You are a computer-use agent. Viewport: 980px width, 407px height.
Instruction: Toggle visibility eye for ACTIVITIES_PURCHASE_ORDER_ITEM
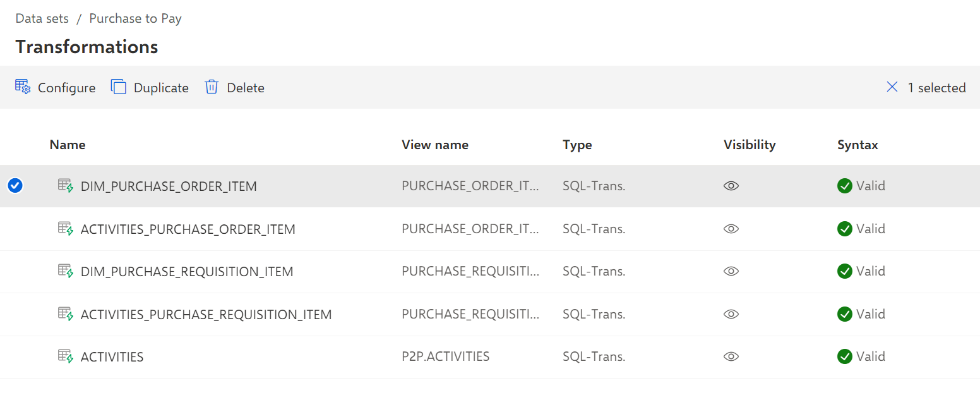click(x=731, y=229)
